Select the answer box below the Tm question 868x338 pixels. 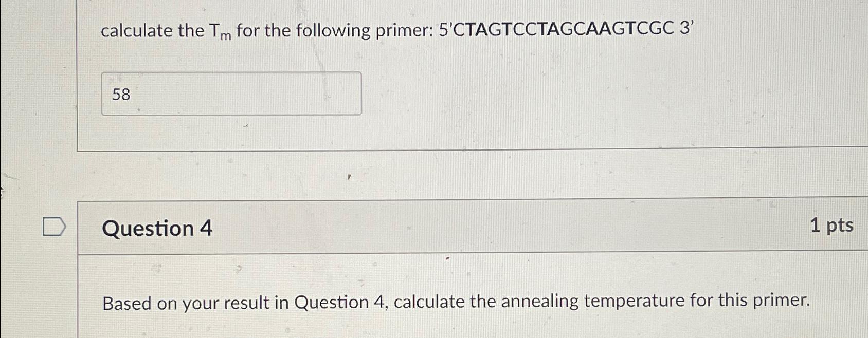tap(231, 93)
